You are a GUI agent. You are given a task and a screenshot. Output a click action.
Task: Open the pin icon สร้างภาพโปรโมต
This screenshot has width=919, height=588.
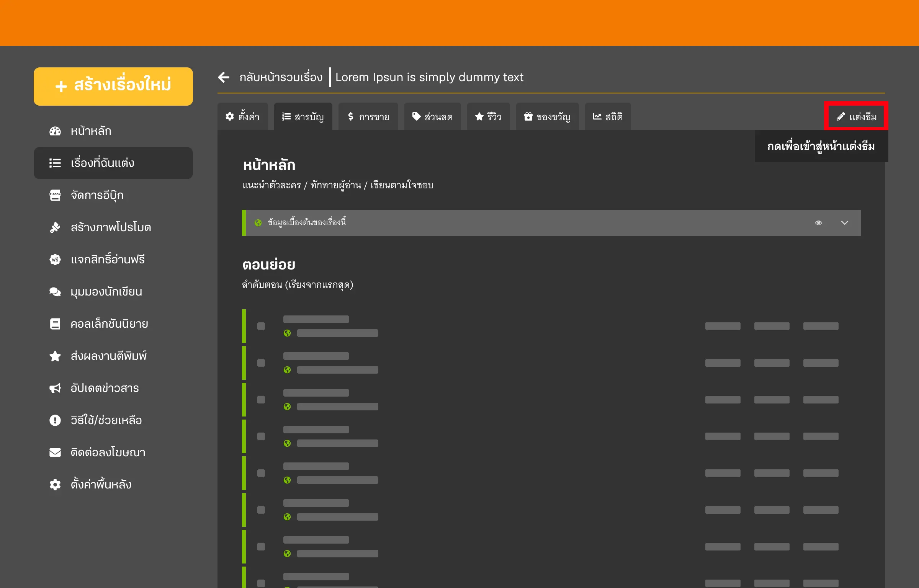55,227
